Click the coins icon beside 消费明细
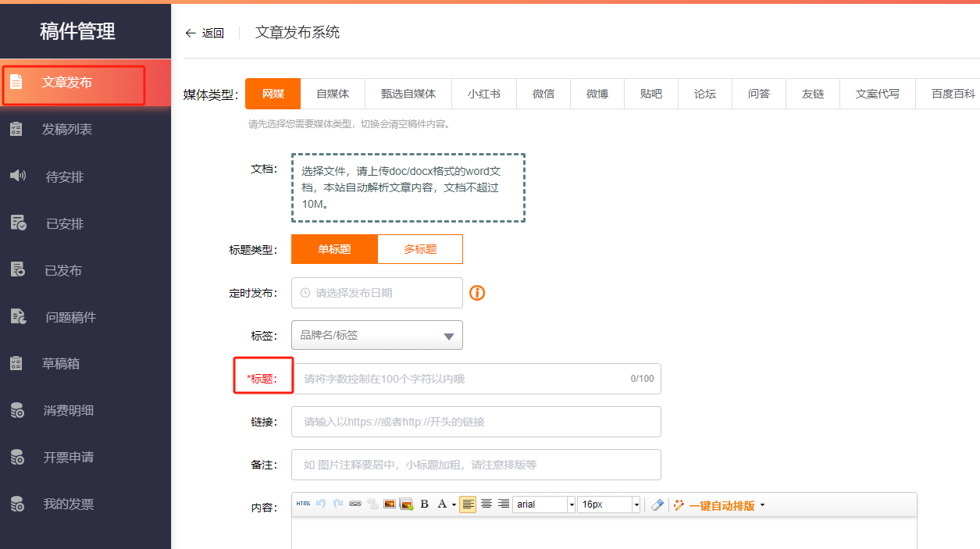980x549 pixels. 17,410
